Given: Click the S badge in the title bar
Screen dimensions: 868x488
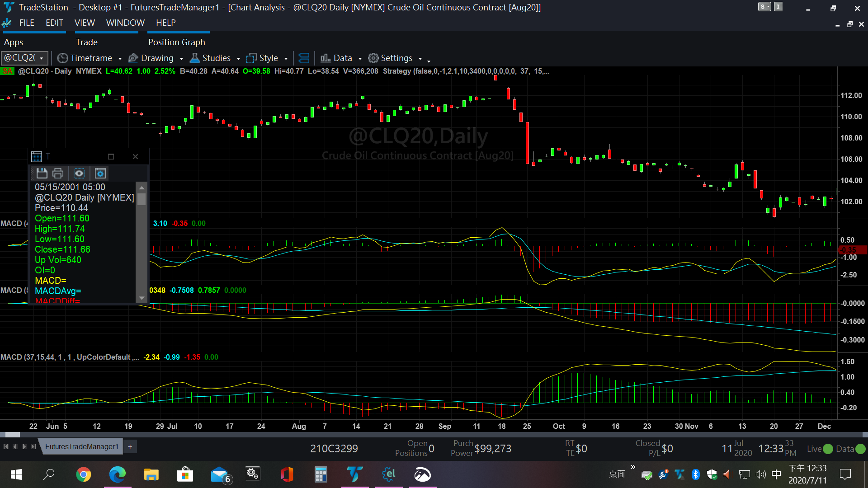Looking at the screenshot, I should point(764,7).
